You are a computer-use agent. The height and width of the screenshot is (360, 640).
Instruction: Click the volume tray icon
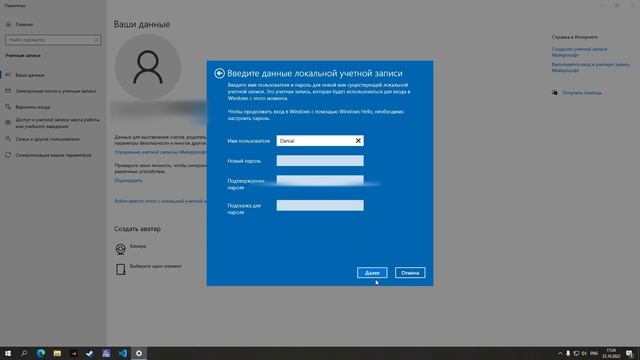tap(584, 353)
